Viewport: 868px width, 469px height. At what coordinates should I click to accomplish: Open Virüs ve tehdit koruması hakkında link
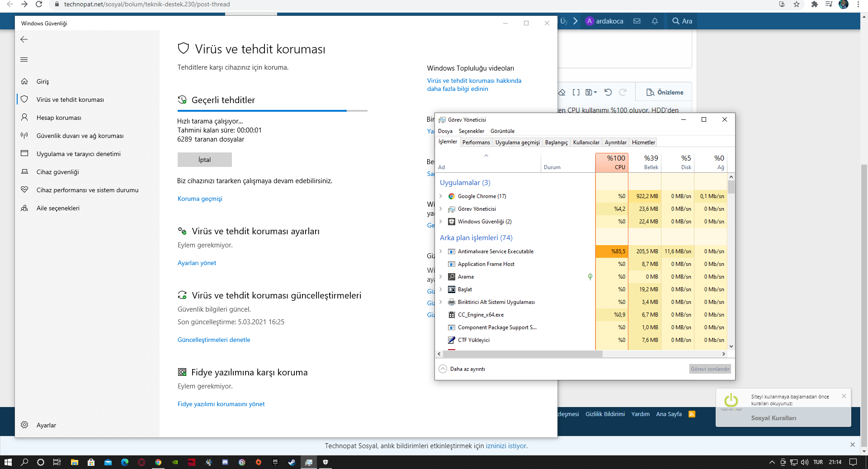474,85
